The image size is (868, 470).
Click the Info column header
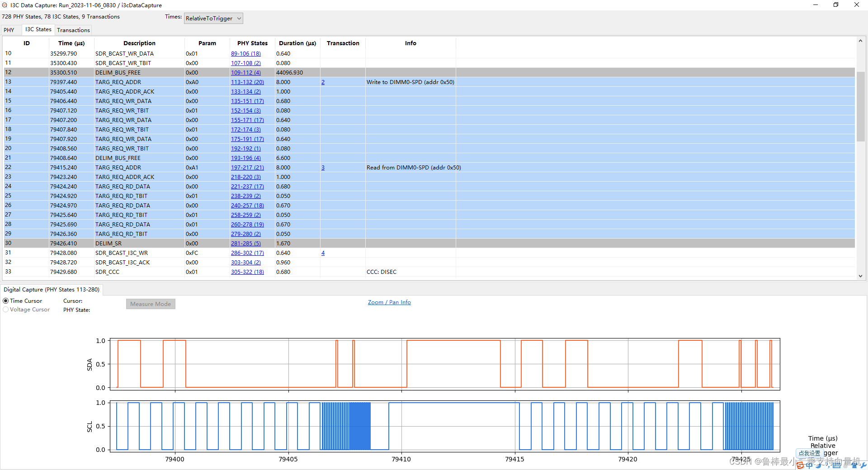coord(410,43)
